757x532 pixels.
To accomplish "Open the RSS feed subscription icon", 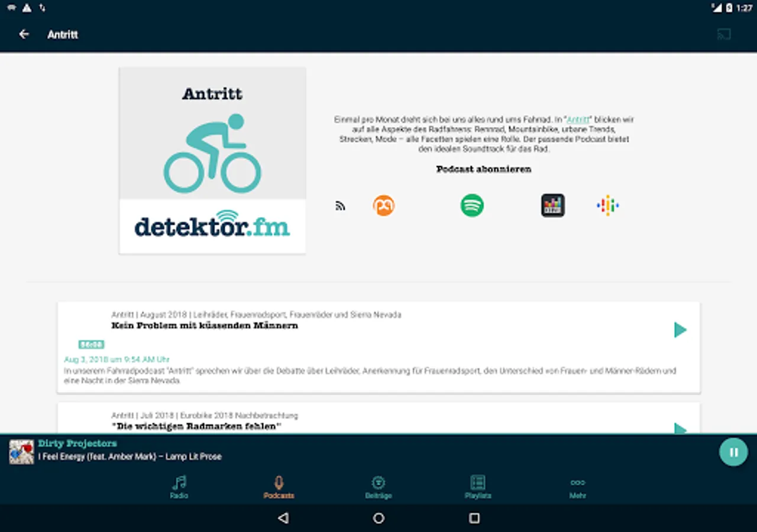I will click(x=340, y=206).
